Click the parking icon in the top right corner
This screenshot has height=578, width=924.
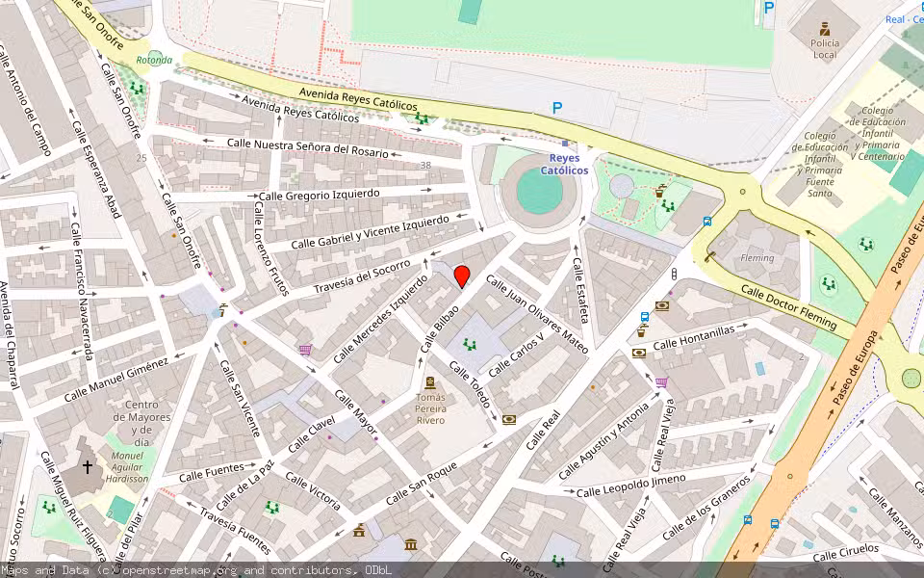click(x=767, y=10)
